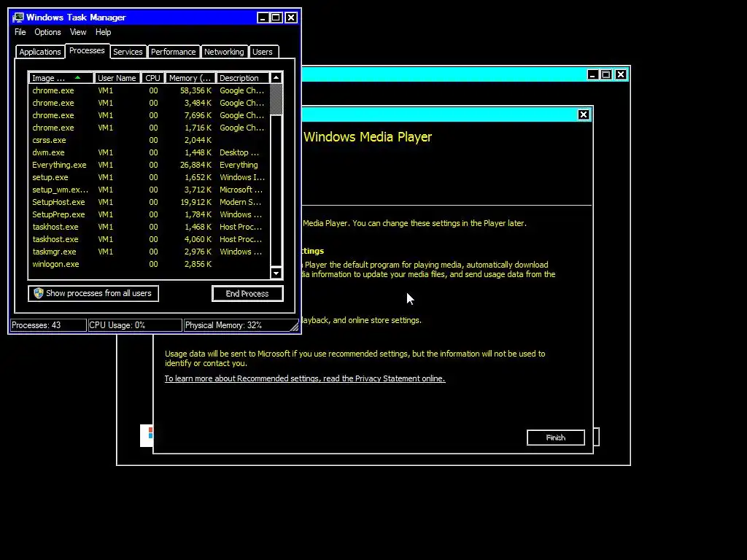The image size is (747, 560).
Task: Click the process list scroll up arrow
Action: tap(276, 77)
